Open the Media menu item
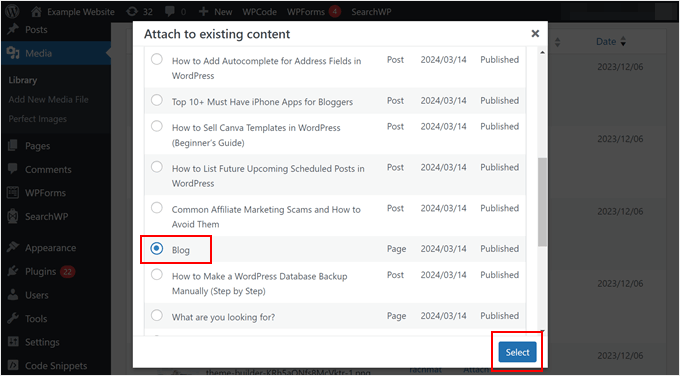The image size is (680, 376). click(x=39, y=53)
